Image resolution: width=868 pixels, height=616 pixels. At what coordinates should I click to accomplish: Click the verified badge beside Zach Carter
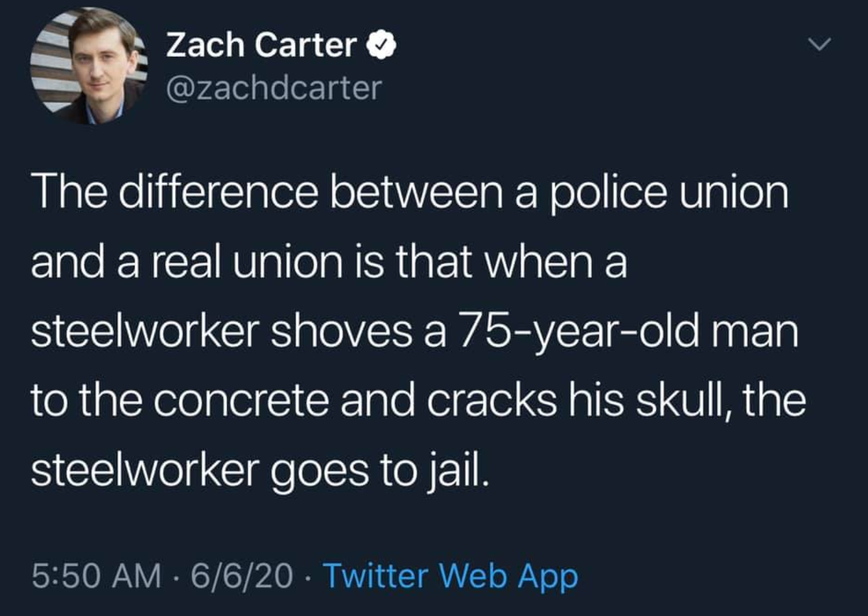(382, 46)
